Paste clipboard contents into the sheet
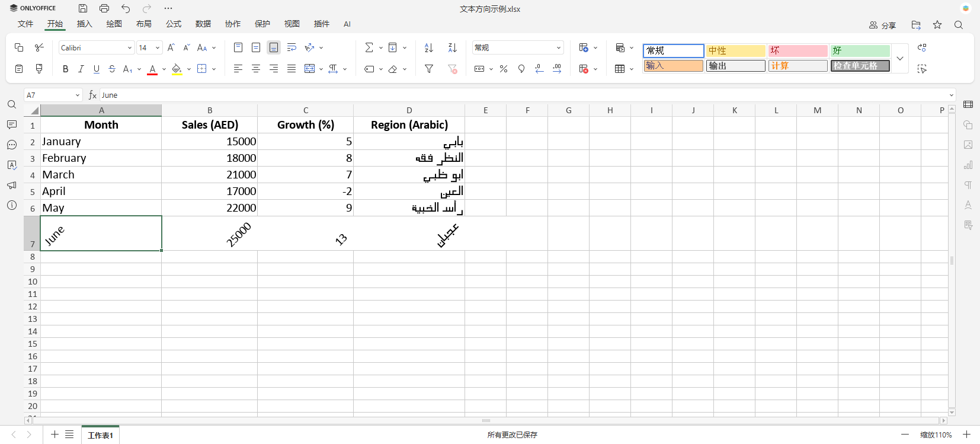 (19, 69)
